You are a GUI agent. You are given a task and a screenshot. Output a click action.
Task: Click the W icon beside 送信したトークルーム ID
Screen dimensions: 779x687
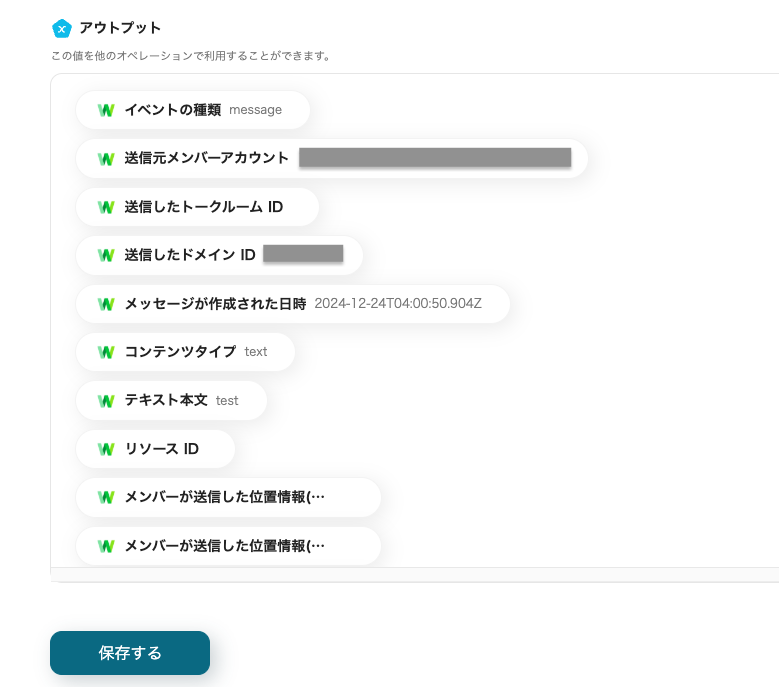(x=106, y=207)
